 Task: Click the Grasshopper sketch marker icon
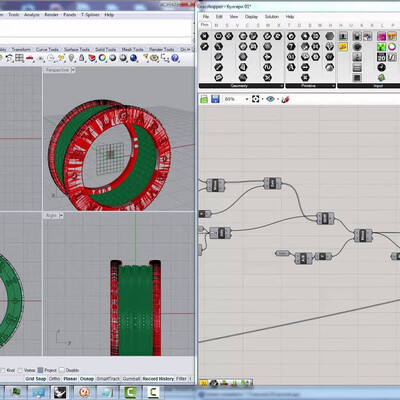coord(285,99)
